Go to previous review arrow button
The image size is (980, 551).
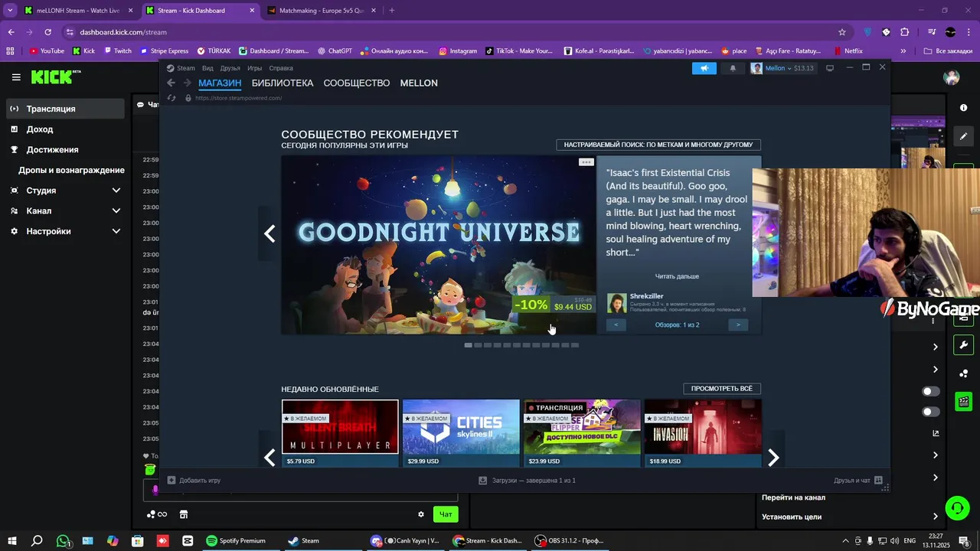pos(616,325)
